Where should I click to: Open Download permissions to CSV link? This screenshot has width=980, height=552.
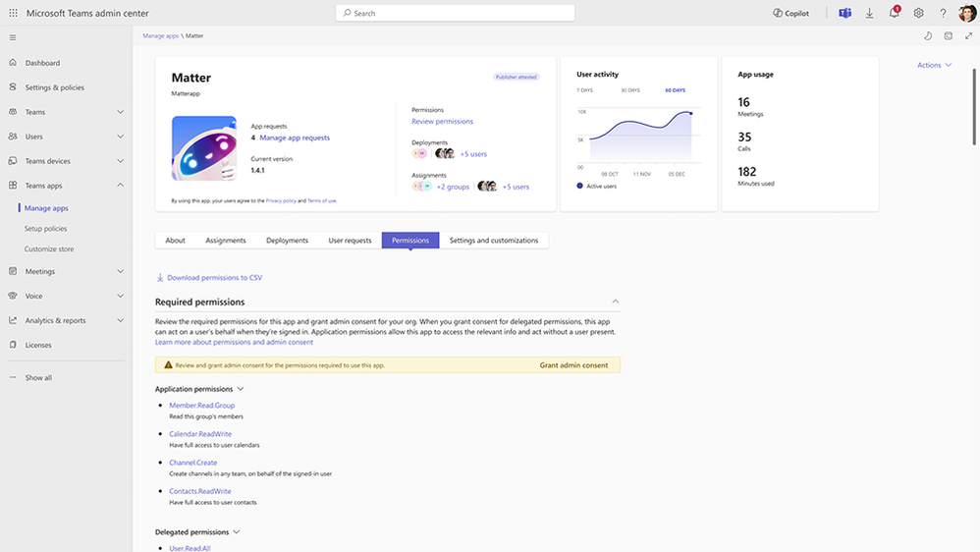[x=214, y=278]
